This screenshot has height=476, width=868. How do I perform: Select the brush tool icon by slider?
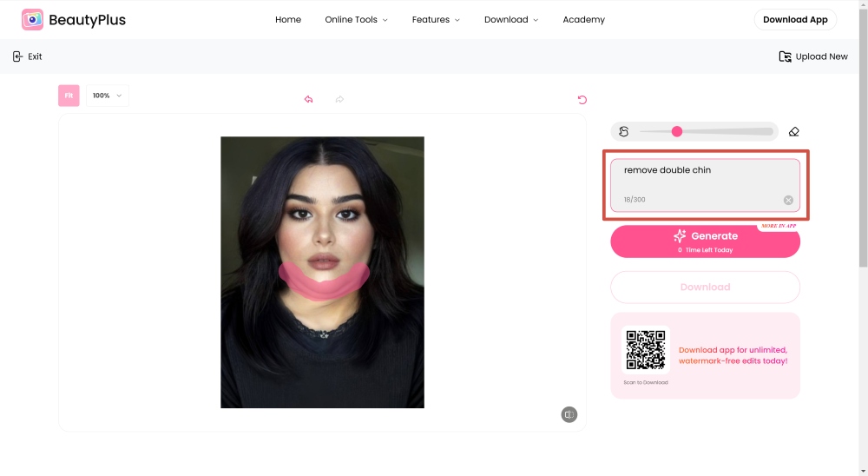(x=624, y=131)
